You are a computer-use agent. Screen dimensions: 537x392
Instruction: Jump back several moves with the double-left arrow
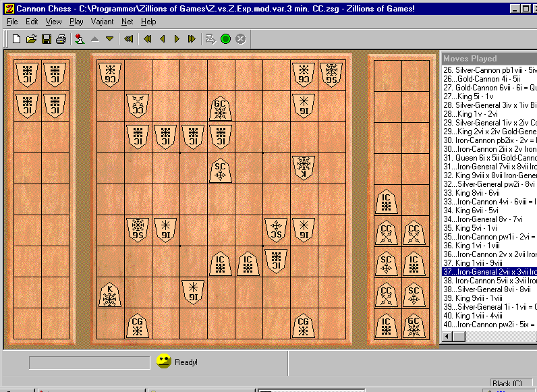148,39
